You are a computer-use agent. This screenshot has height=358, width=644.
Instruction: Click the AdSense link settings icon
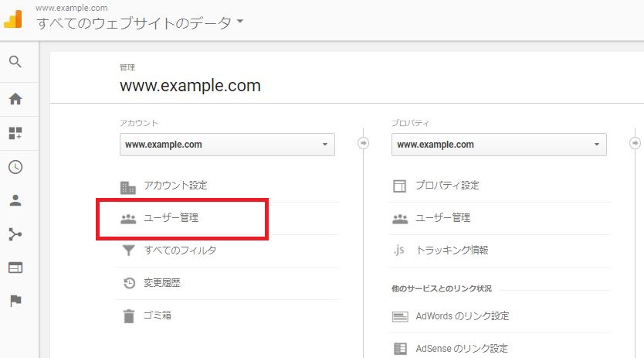tap(400, 349)
